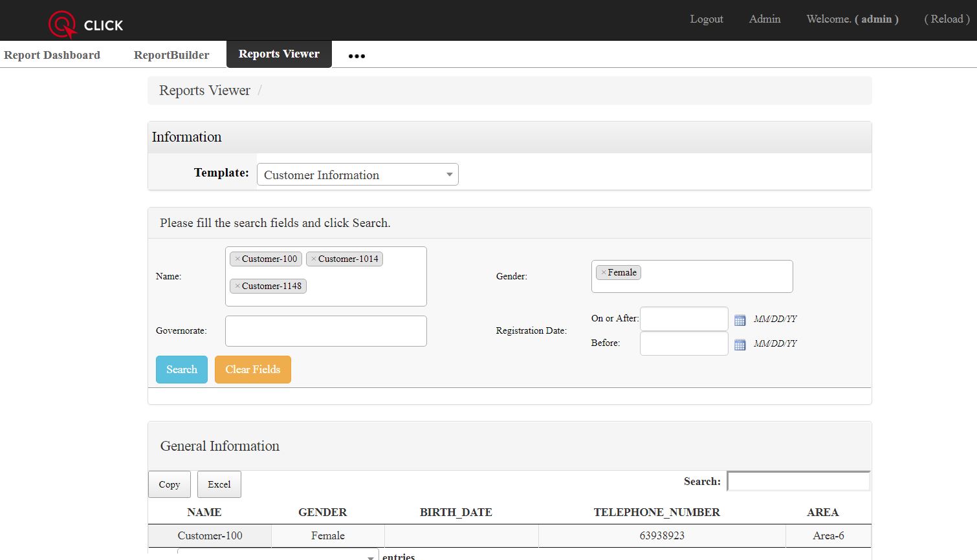Open calendar for Before date
Screen dimensions: 977x560
(740, 345)
